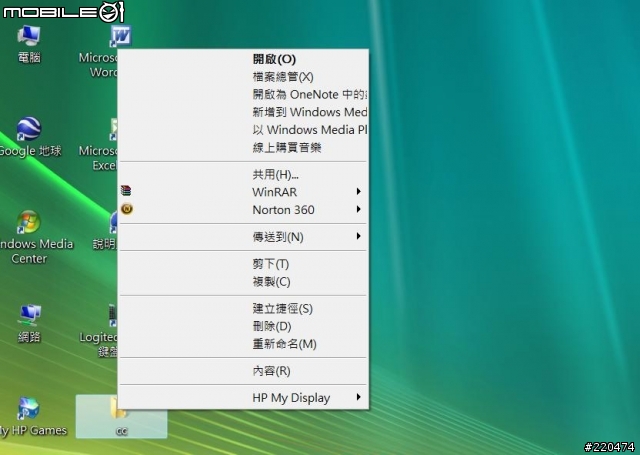Click the 說明 desktop shortcut label
The width and height of the screenshot is (640, 455).
105,244
